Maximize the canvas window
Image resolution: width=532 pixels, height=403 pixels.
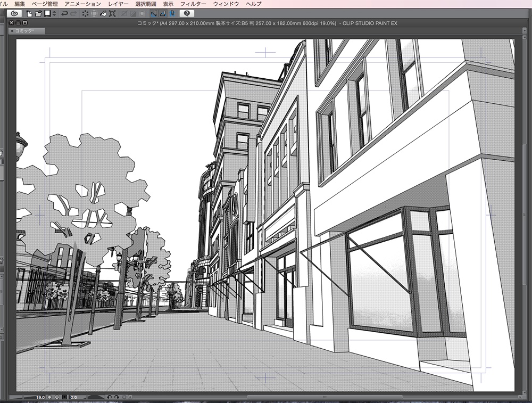click(x=25, y=23)
